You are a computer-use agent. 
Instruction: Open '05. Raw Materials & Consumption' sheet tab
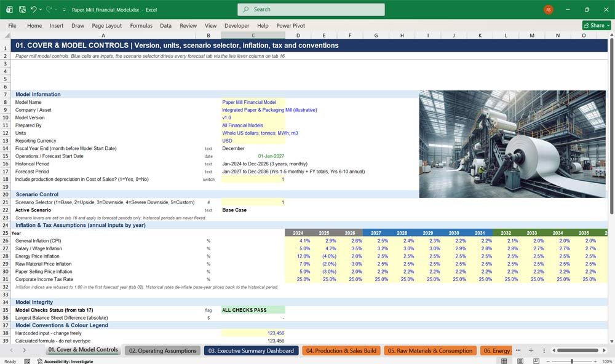coord(430,350)
